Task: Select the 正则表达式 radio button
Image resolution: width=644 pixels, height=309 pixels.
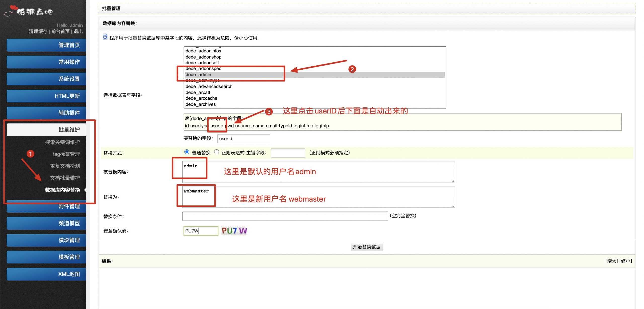Action: tap(216, 152)
